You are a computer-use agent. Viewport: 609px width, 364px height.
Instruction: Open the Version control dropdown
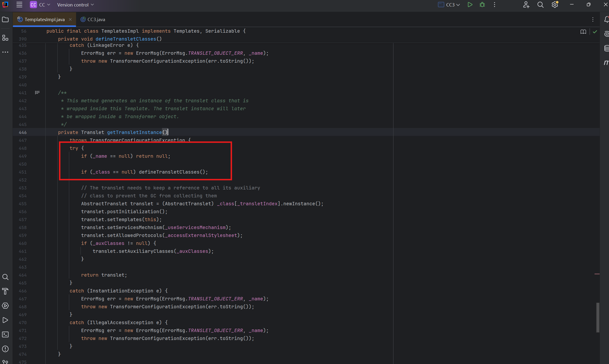(x=75, y=5)
